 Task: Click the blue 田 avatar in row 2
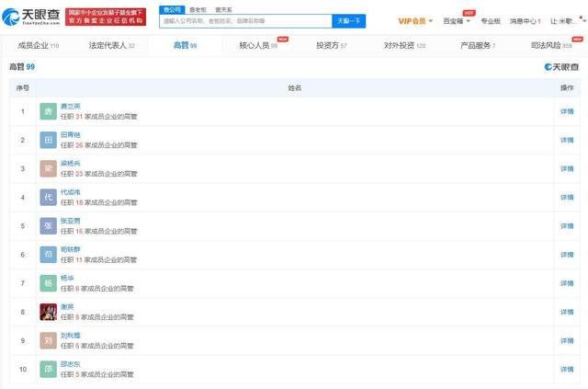pos(49,140)
